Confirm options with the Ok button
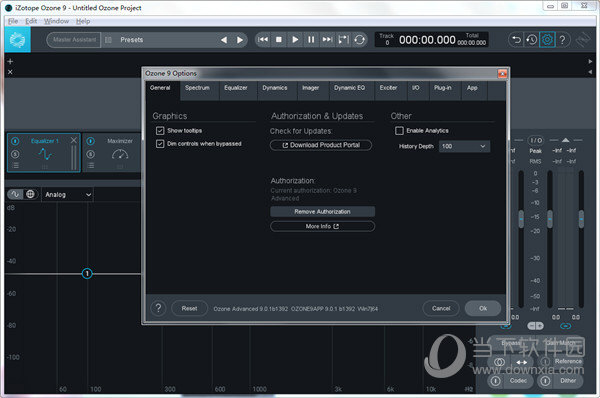The image size is (600, 398). click(483, 308)
